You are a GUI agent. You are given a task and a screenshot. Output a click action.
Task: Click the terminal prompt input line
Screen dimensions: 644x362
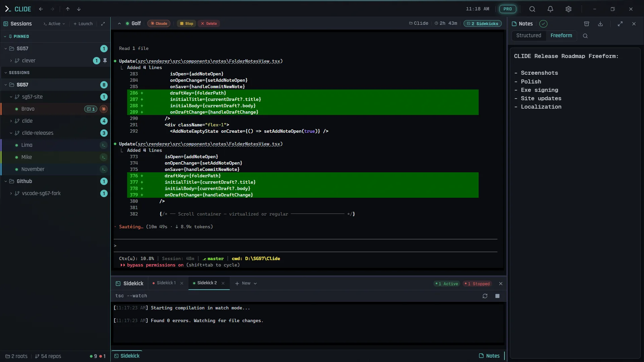click(x=305, y=246)
